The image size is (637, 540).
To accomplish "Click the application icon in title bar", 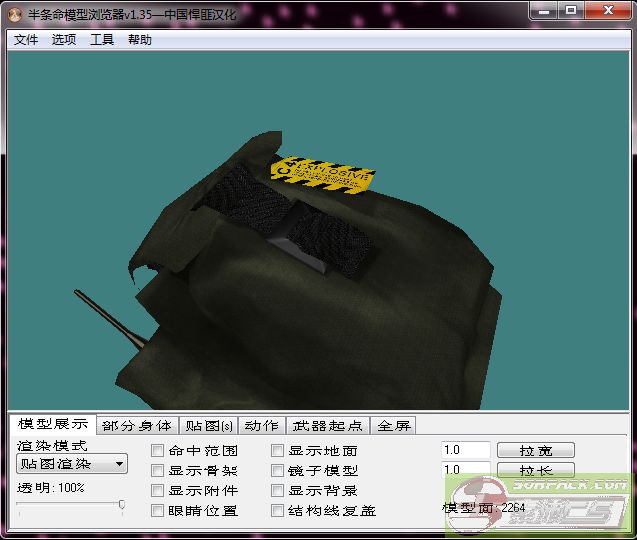I will coord(15,15).
